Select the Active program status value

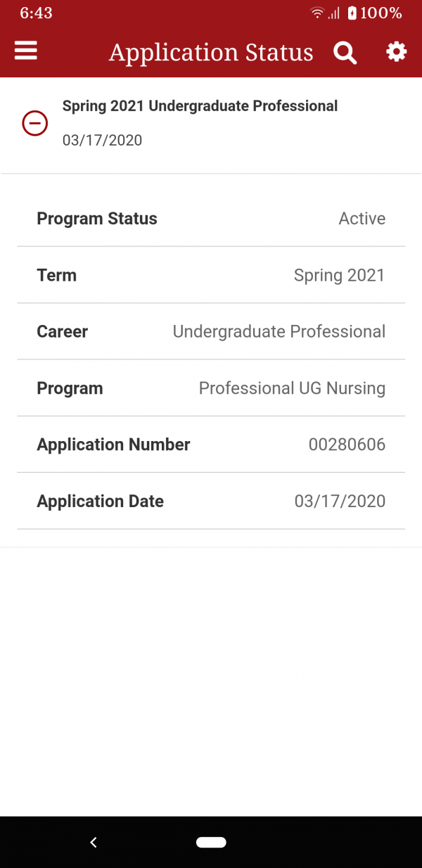click(362, 218)
